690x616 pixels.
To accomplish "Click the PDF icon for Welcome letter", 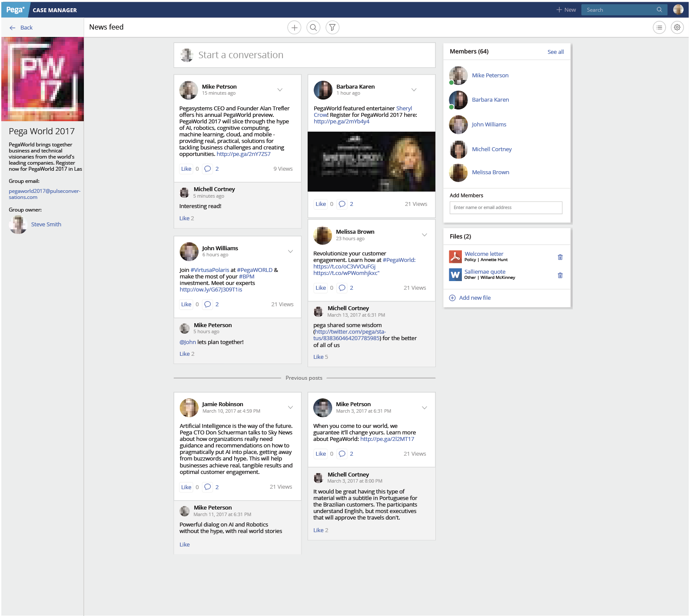I will 455,257.
